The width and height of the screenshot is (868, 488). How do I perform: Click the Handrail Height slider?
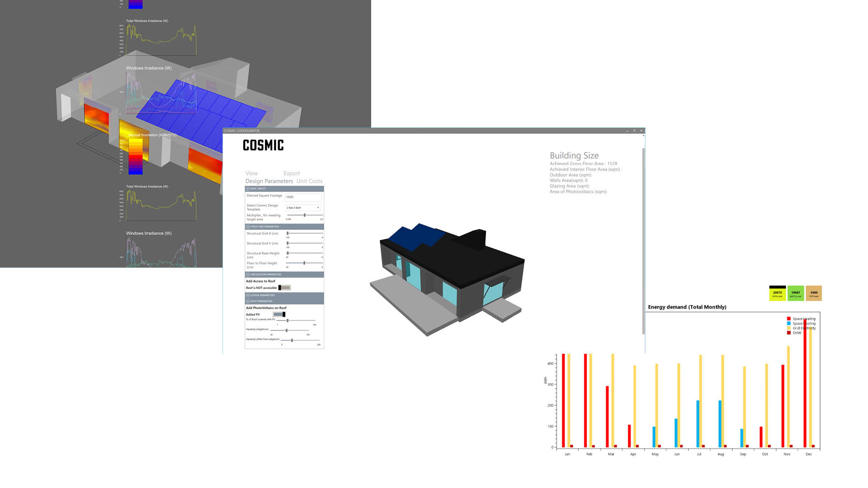(289, 330)
